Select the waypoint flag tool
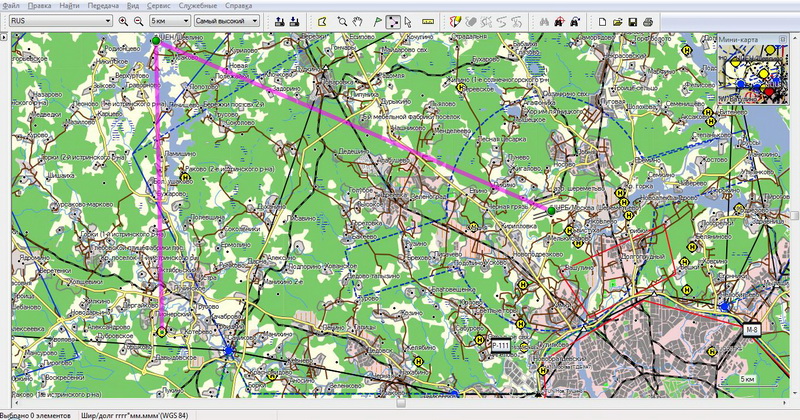 tap(375, 20)
